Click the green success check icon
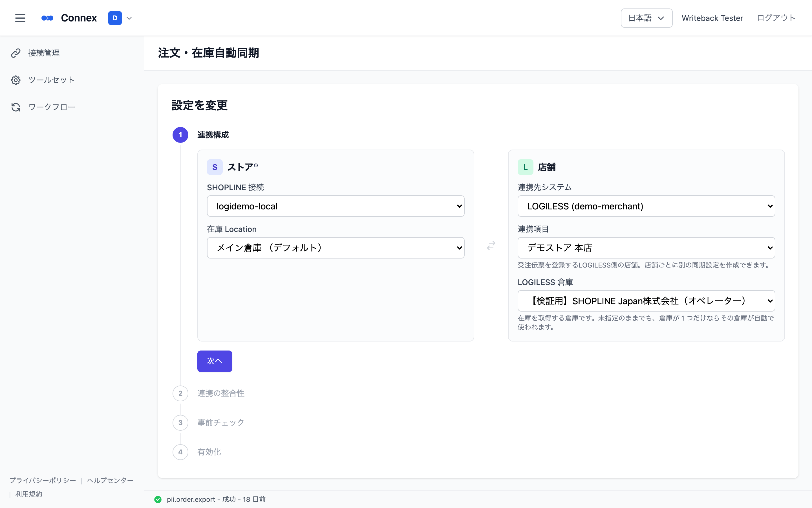Viewport: 812px width, 508px height. (158, 500)
